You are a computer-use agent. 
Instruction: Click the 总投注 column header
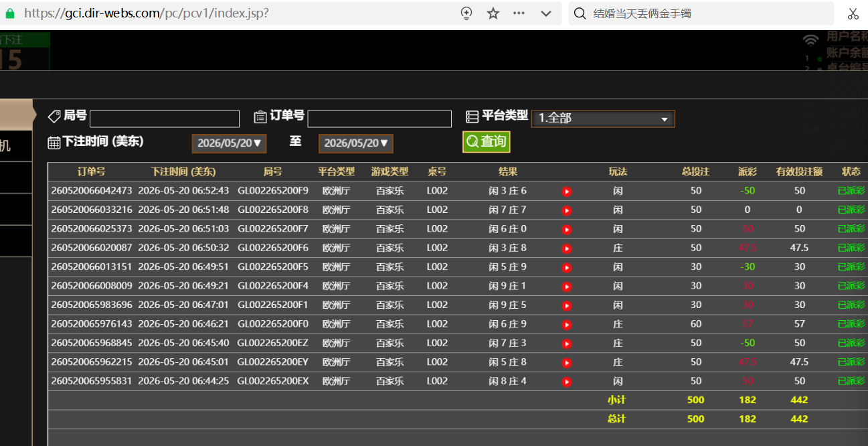pos(696,171)
